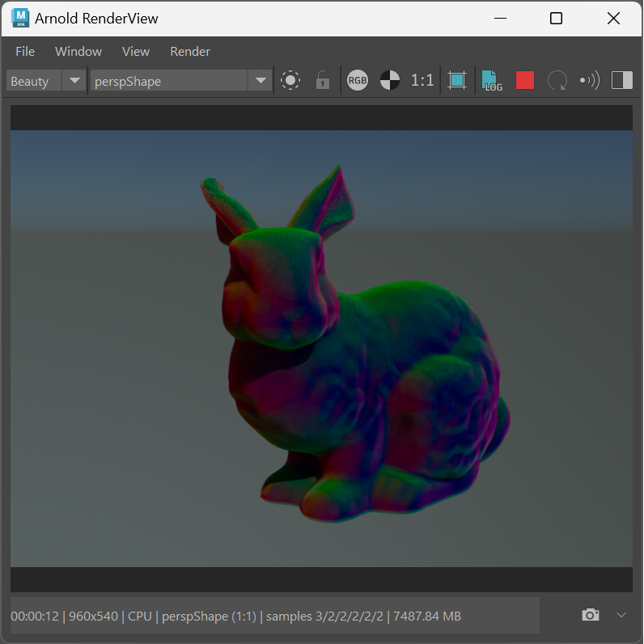The width and height of the screenshot is (644, 644).
Task: Toggle the crop region tool
Action: point(457,80)
